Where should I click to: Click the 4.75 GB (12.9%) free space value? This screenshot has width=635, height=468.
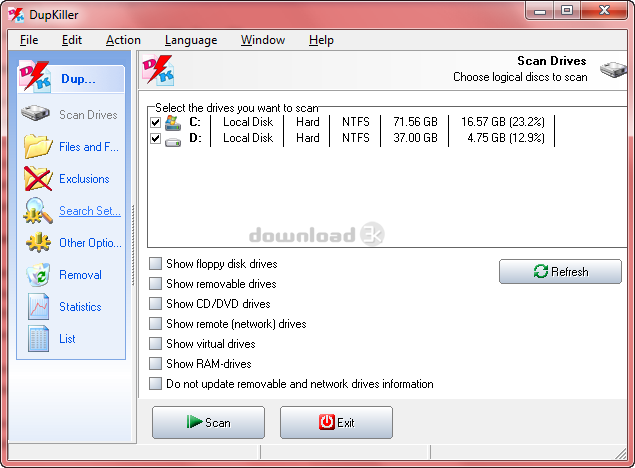pos(506,138)
